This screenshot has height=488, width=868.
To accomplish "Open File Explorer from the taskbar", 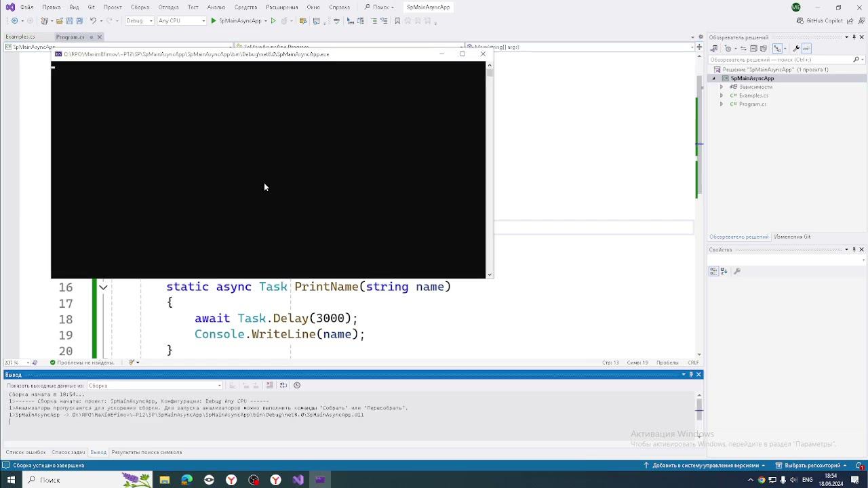I will click(x=164, y=480).
